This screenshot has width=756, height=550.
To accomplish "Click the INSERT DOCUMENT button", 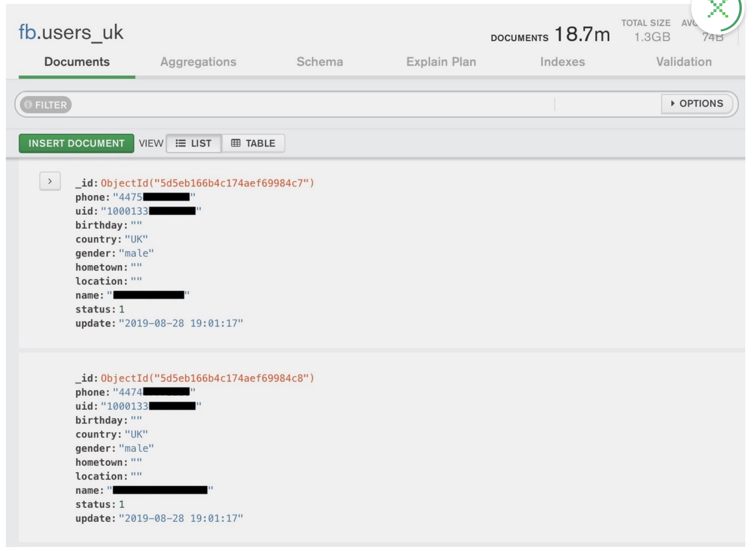I will point(76,144).
